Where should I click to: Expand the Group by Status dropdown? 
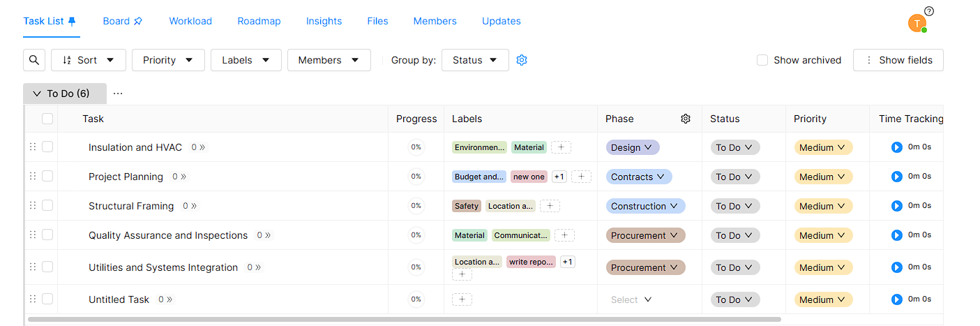[475, 60]
